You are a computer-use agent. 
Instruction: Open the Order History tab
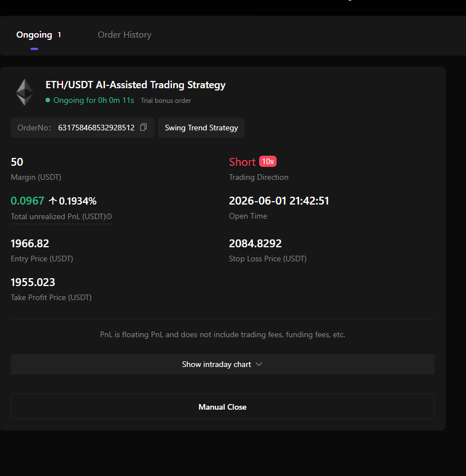pos(124,35)
